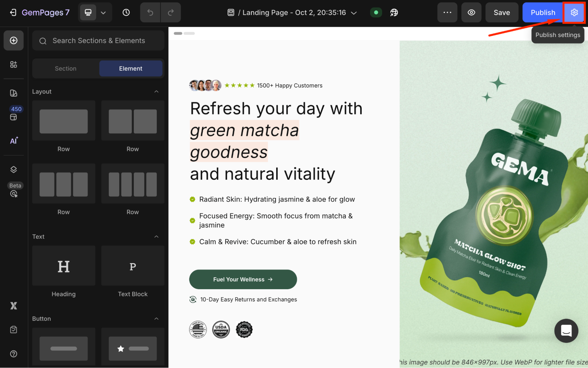Click the blue Publish button
This screenshot has width=588, height=368.
542,12
